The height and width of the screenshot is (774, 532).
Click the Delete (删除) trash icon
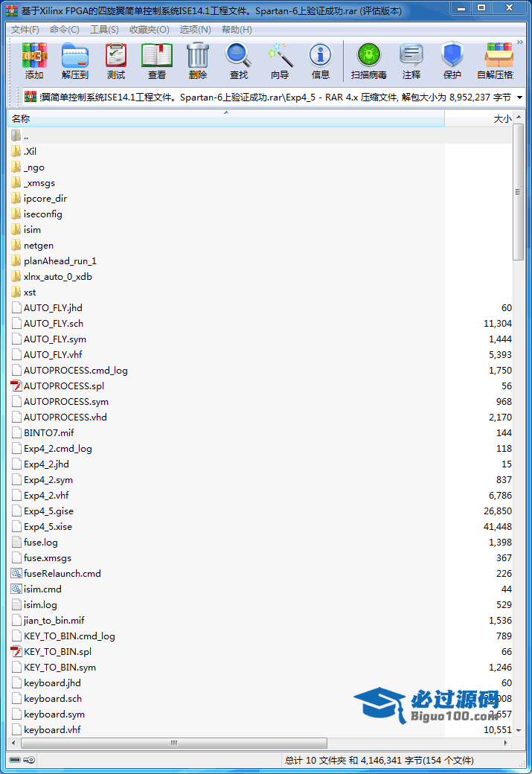pyautogui.click(x=198, y=61)
